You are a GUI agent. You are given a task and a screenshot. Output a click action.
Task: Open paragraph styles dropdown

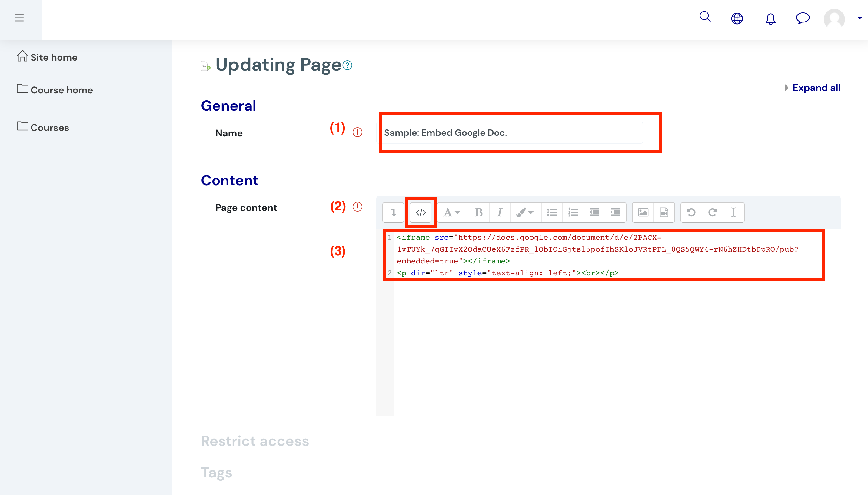point(452,212)
